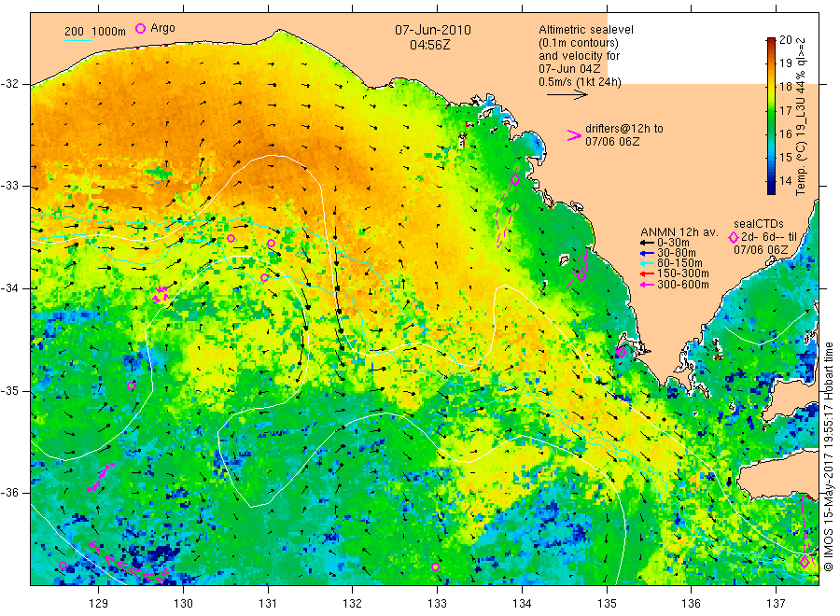Click the seal CTD diamond near 134.7°E, 33.9°S

(581, 275)
